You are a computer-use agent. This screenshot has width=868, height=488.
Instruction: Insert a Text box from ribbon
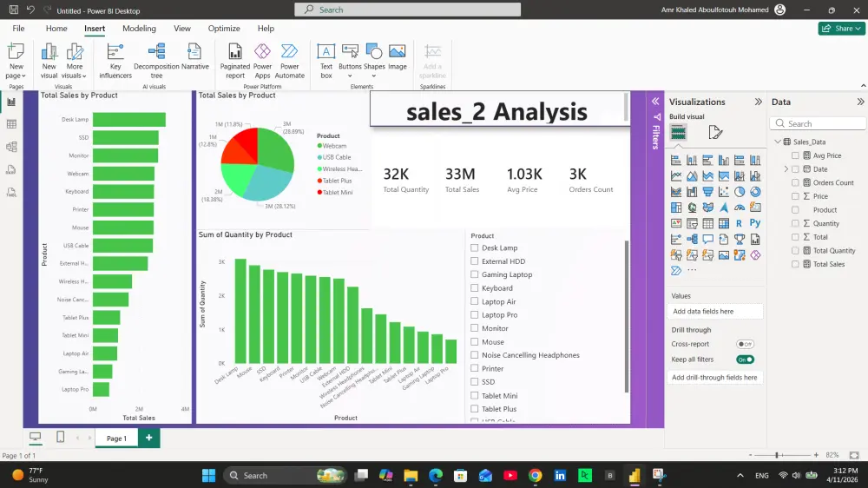pos(326,61)
